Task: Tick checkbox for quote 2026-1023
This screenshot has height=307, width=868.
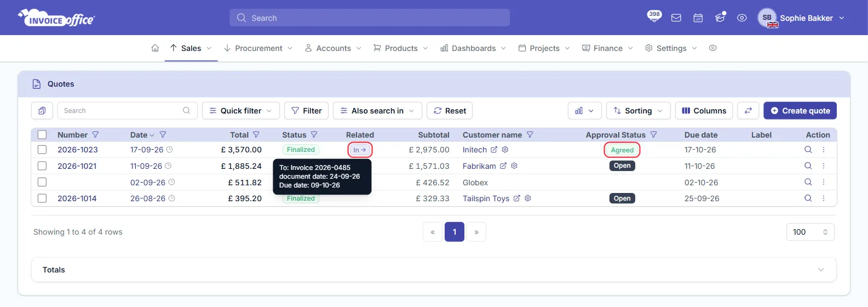Action: coord(42,150)
